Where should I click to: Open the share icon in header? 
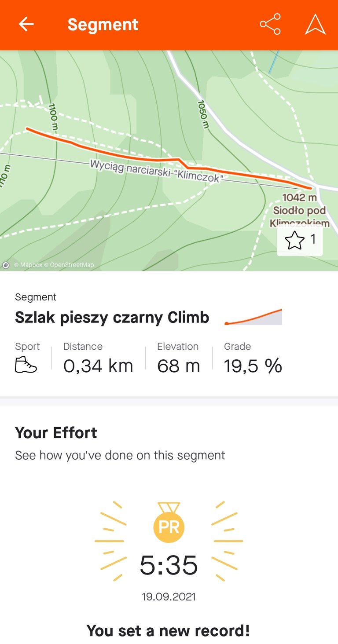click(270, 25)
